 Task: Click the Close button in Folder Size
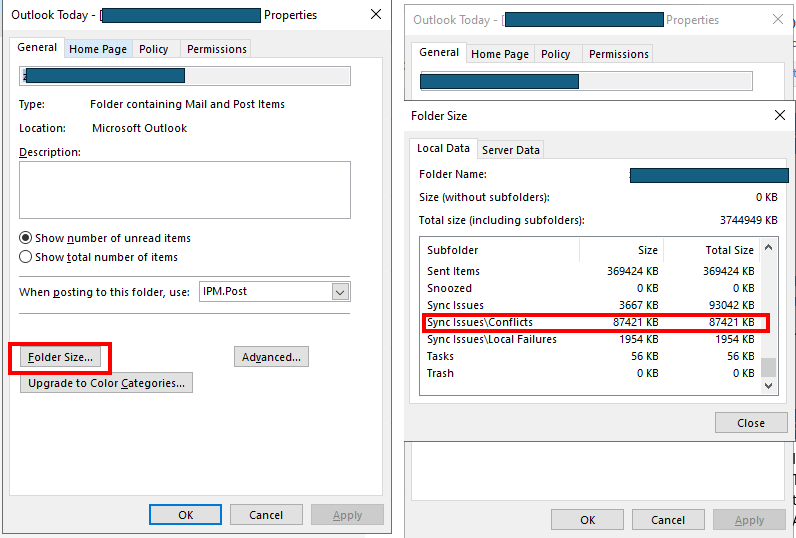(x=751, y=423)
